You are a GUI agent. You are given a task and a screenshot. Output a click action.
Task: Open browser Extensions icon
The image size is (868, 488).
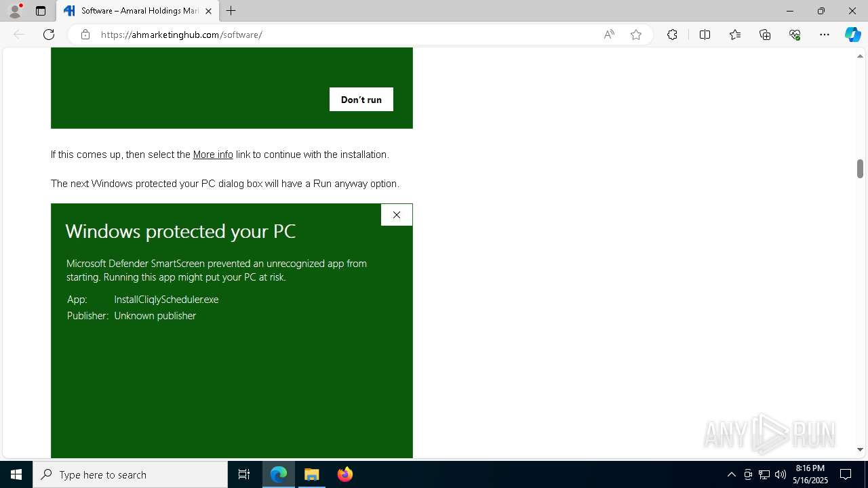(672, 35)
